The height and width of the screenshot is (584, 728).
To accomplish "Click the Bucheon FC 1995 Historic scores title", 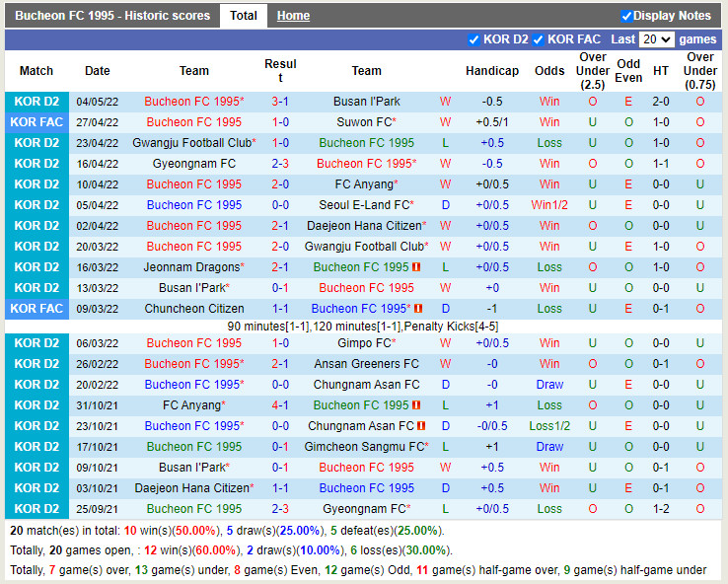I will point(112,16).
